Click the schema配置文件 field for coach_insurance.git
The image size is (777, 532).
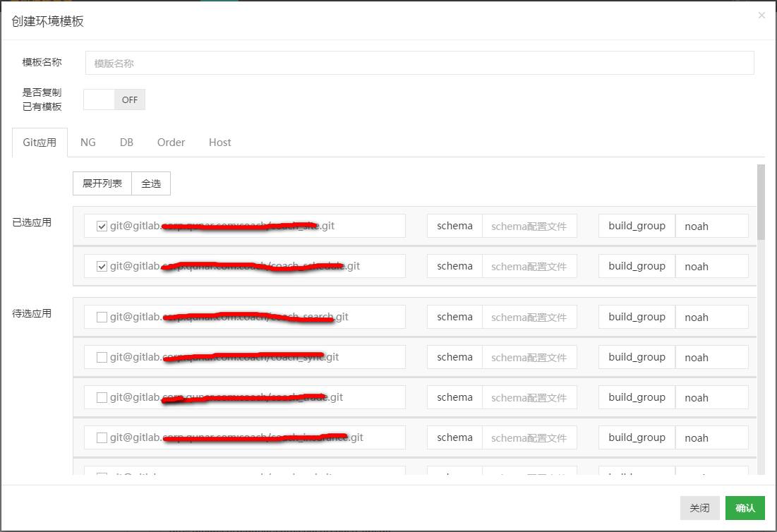pos(529,438)
